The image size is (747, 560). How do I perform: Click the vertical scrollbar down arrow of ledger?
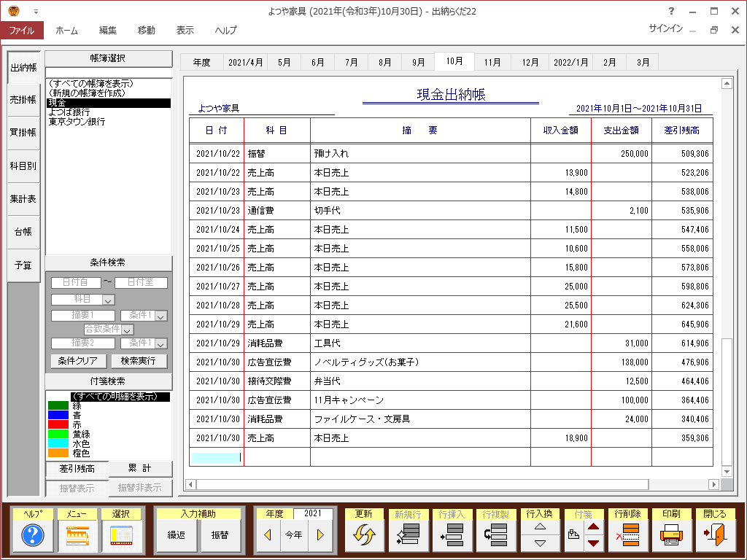[x=727, y=472]
